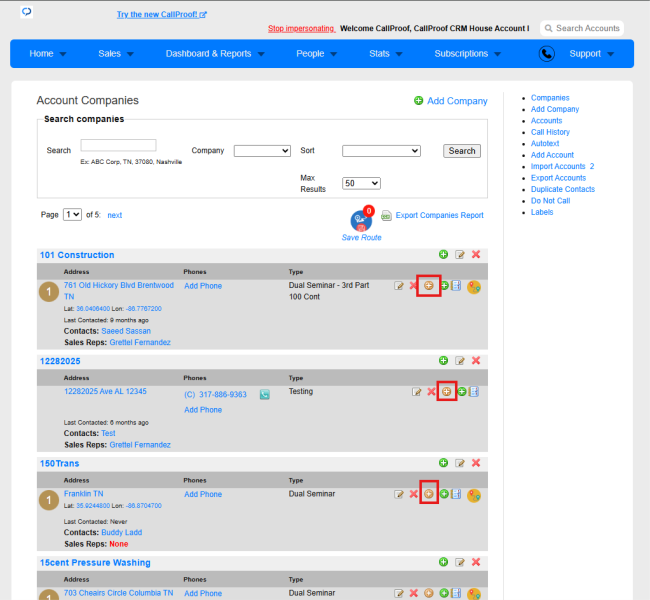The width and height of the screenshot is (650, 600).
Task: Click edit pencil icon on 101 Construction header
Action: click(459, 254)
